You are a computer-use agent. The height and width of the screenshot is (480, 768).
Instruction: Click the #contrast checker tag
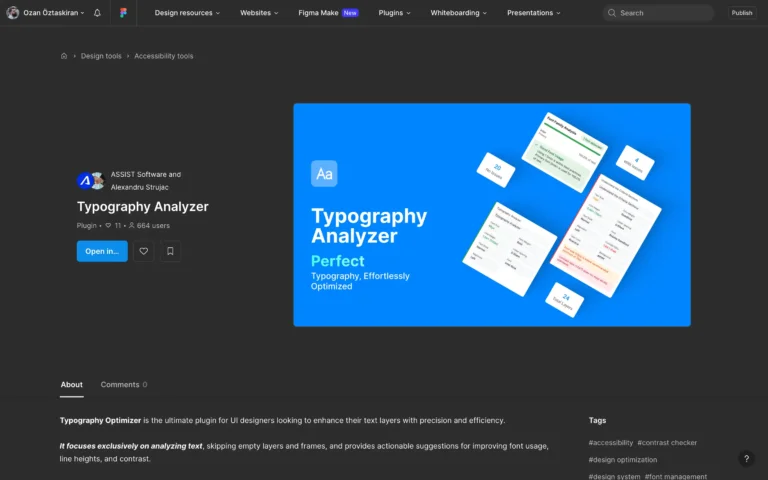667,443
